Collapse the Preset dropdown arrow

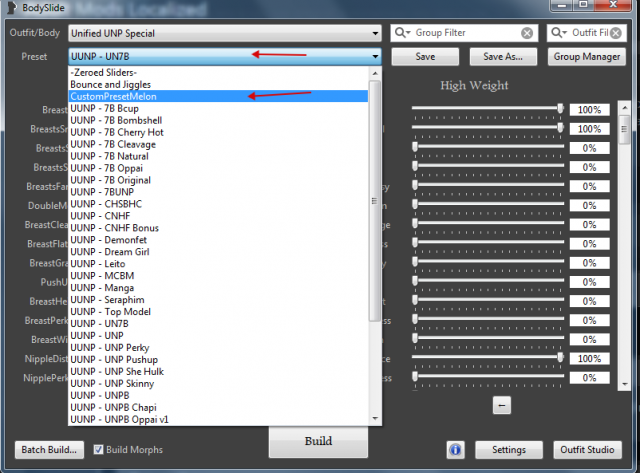375,57
